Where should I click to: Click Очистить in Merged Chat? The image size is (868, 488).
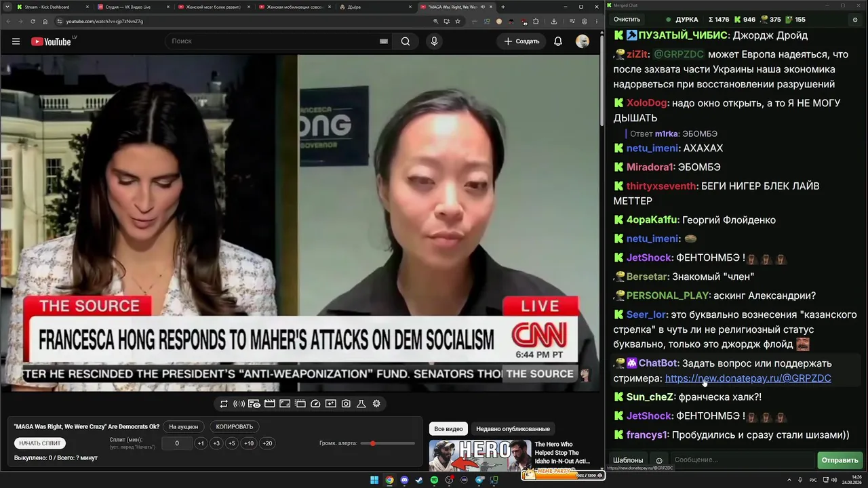click(627, 20)
